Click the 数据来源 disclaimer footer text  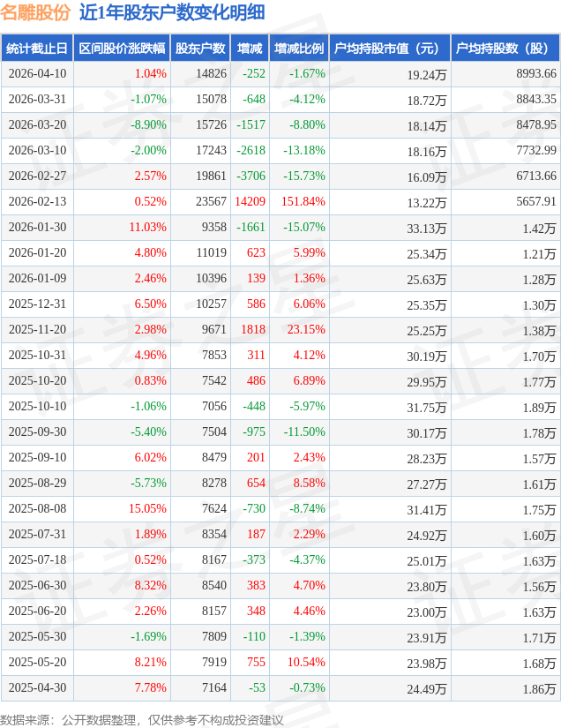click(x=141, y=719)
